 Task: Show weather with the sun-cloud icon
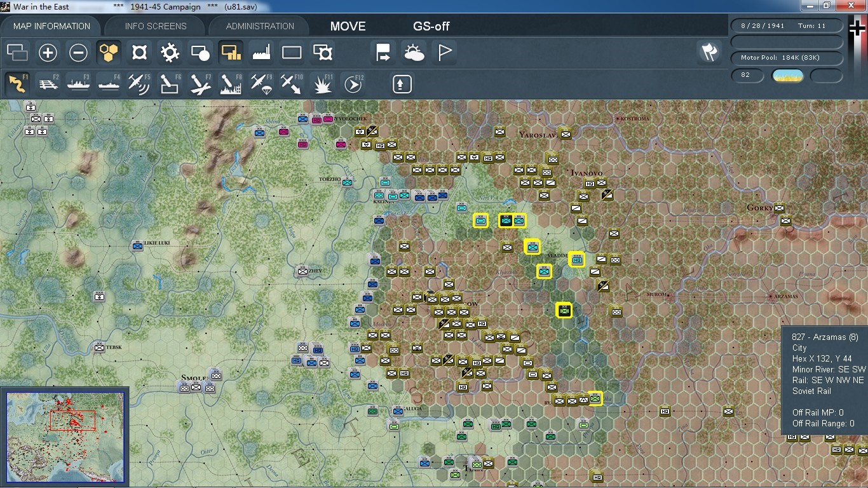414,52
